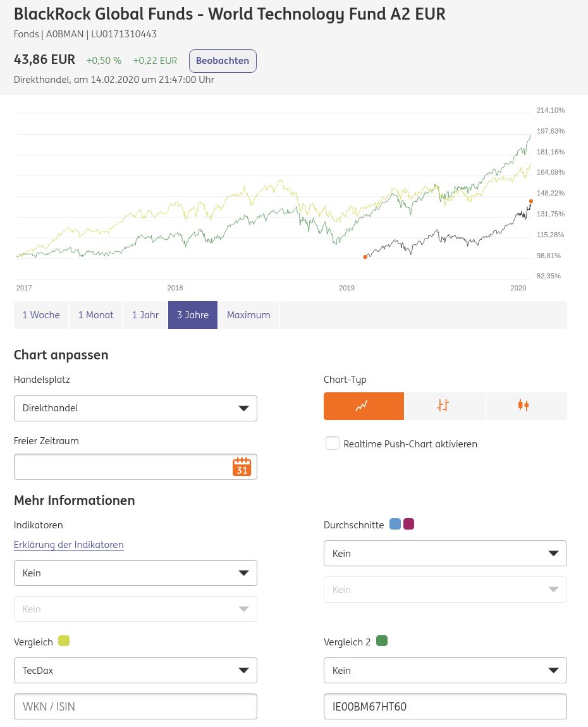Screen dimensions: 588x727
Task: Select the Maximum time range tab
Action: click(248, 315)
